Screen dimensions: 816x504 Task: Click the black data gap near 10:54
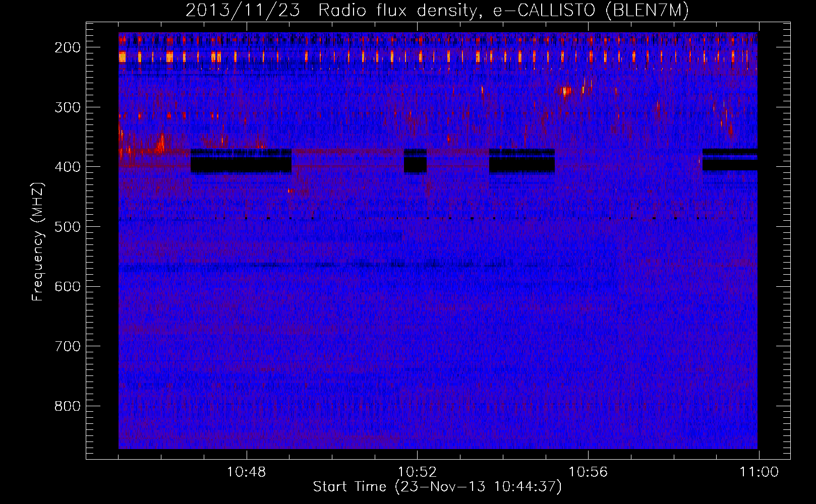tap(522, 161)
